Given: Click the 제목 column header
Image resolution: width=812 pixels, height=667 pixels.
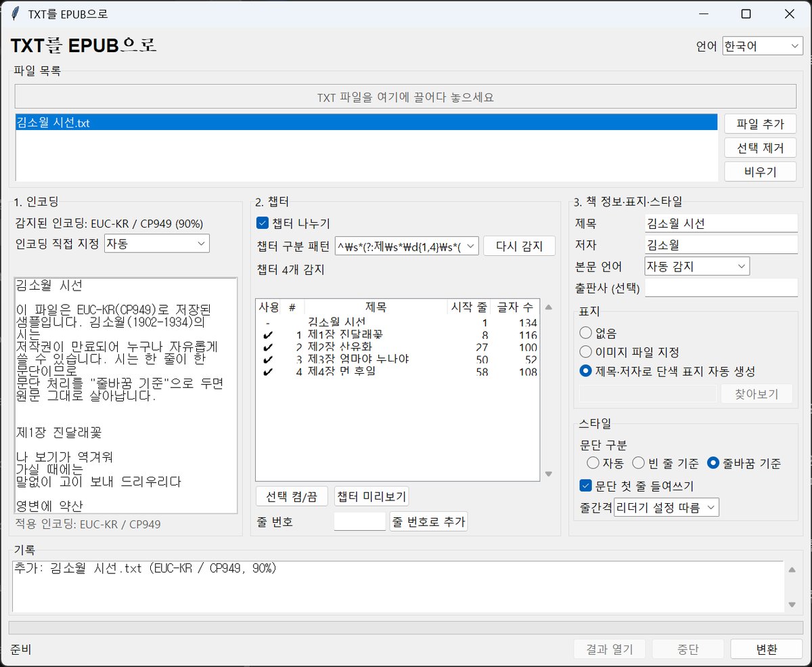Looking at the screenshot, I should 376,307.
